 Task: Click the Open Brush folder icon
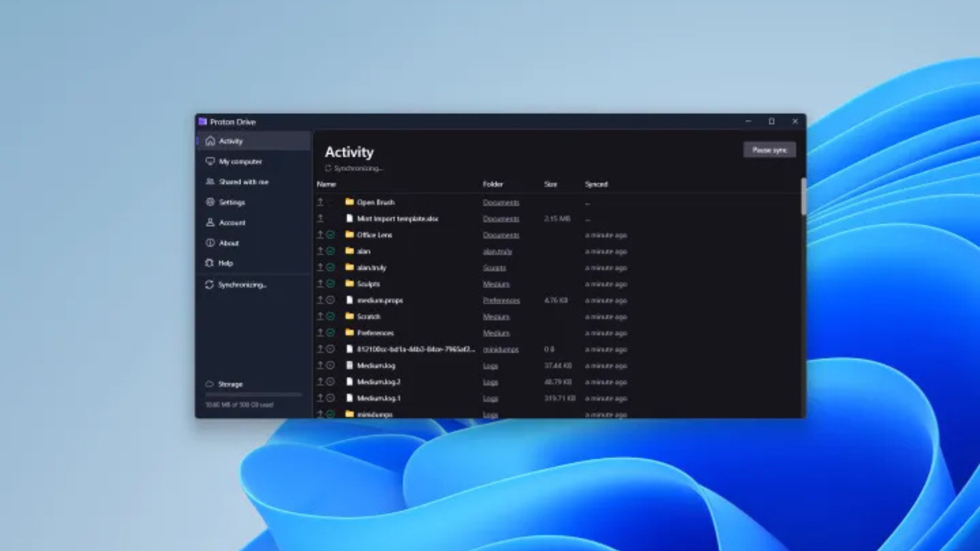(349, 202)
